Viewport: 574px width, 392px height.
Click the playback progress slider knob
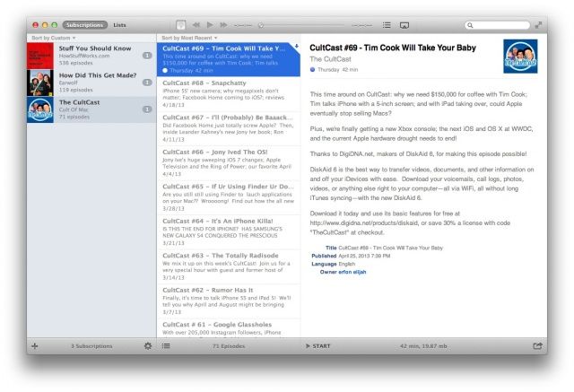pos(261,25)
